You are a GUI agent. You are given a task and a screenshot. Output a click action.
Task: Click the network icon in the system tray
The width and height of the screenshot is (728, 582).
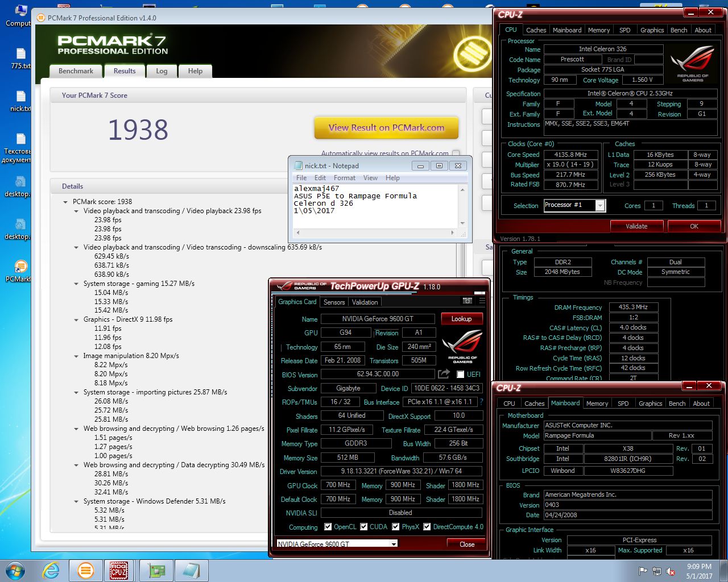point(657,571)
